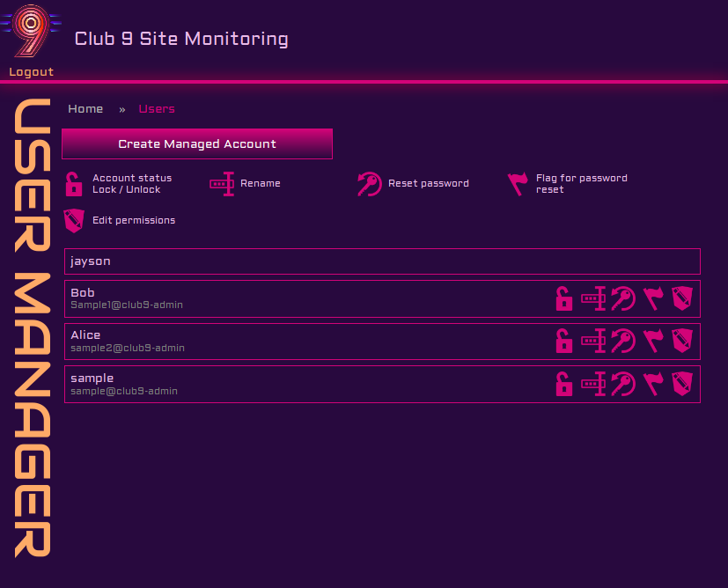Flag Alice's account for password reset
728x588 pixels.
pyautogui.click(x=652, y=342)
